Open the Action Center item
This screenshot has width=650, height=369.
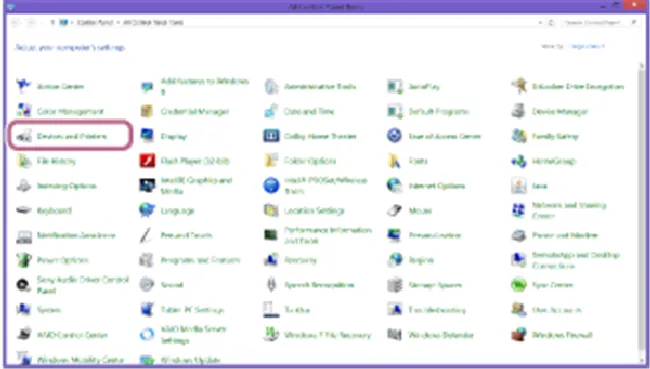pos(60,86)
